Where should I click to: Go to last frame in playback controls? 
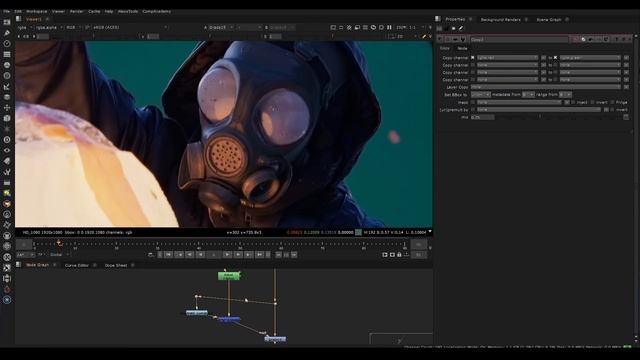[x=260, y=255]
